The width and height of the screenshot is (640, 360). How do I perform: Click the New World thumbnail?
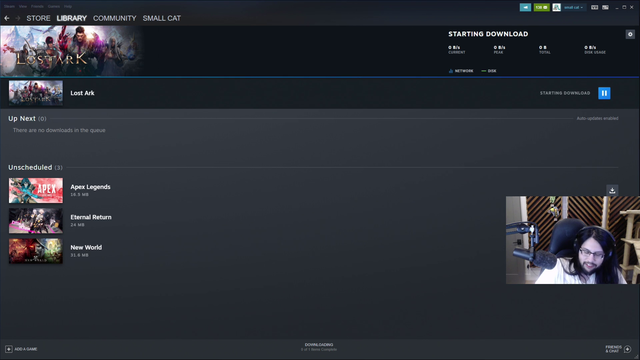coord(36,251)
